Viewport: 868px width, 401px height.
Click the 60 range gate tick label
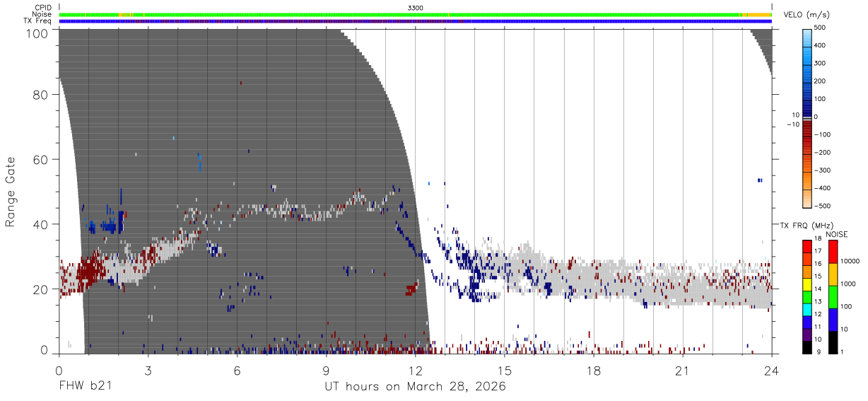tap(40, 159)
